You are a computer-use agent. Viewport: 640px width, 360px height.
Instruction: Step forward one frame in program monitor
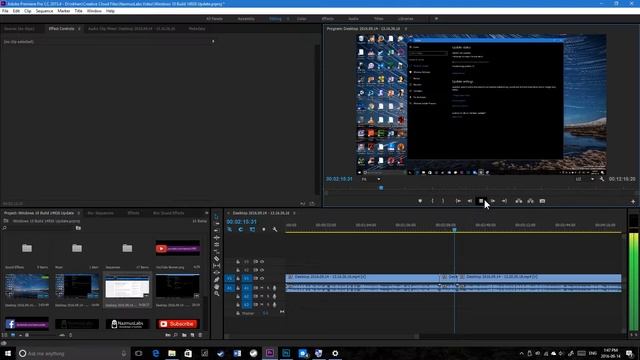(493, 201)
